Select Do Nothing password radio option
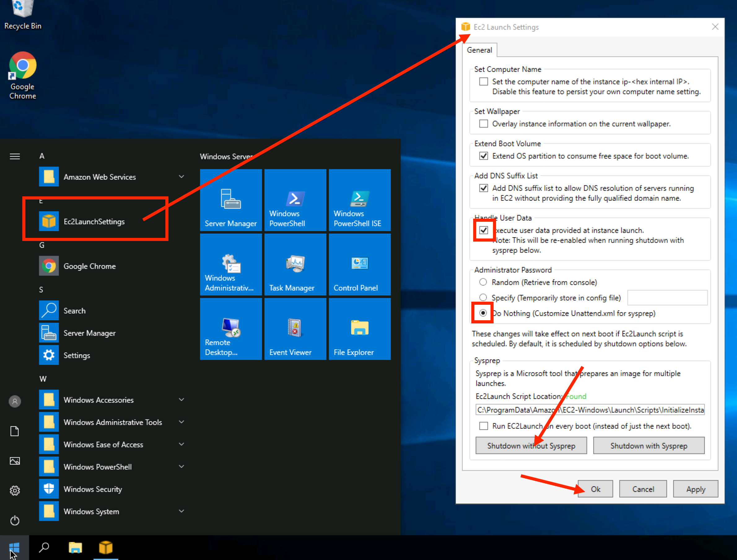This screenshot has width=737, height=560. point(483,313)
